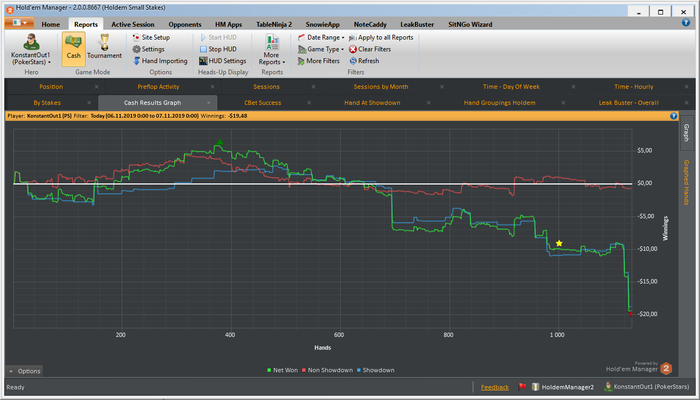Viewport: 700px width, 400px height.
Task: Open the TableNinja 2 tab
Action: [x=274, y=25]
